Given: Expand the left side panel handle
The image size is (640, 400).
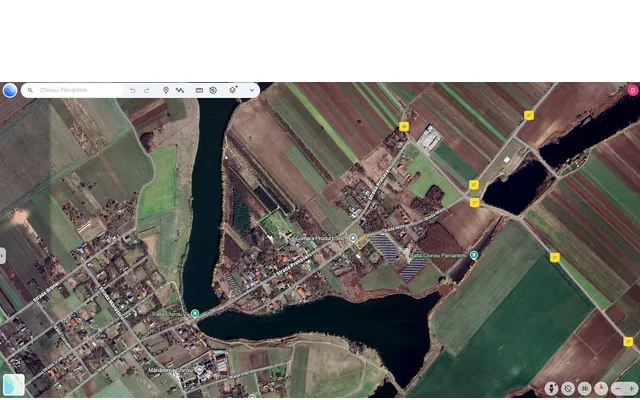Looking at the screenshot, I should [x=2, y=256].
